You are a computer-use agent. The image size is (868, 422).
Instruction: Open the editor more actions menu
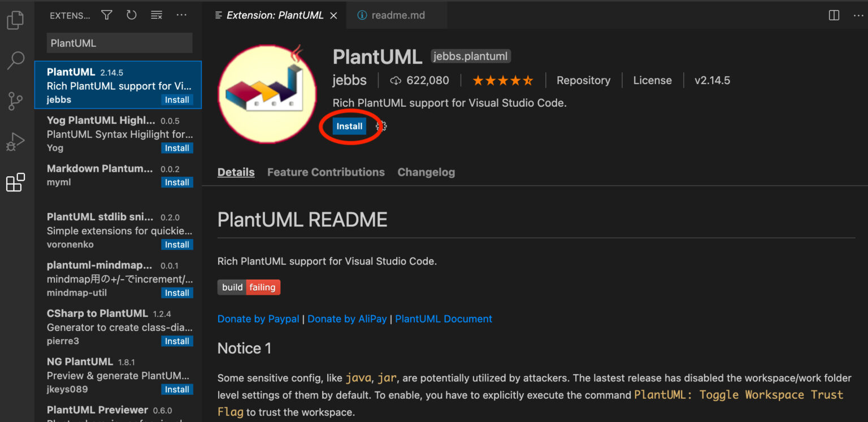tap(858, 15)
